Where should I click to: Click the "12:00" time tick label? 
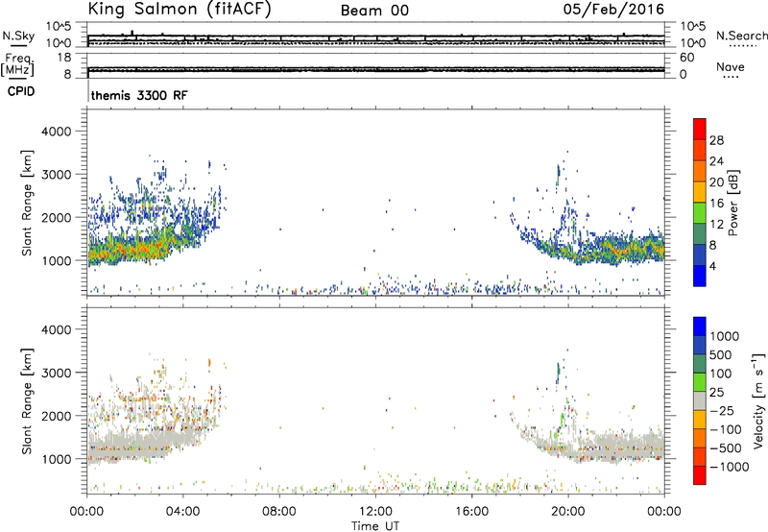tap(375, 512)
